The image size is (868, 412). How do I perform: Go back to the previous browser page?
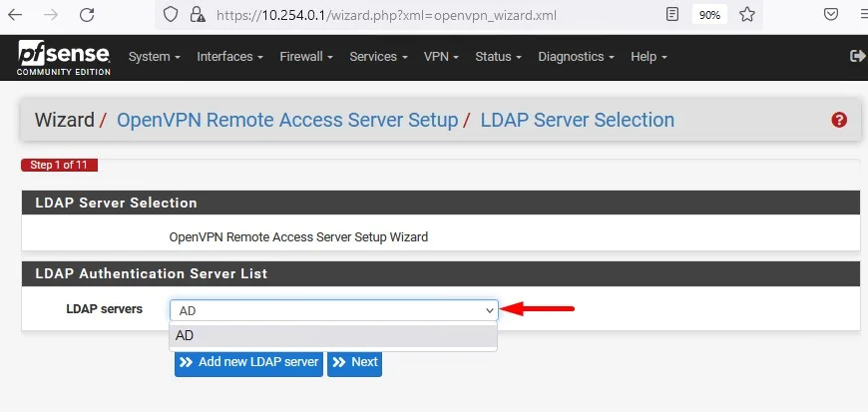click(x=15, y=15)
